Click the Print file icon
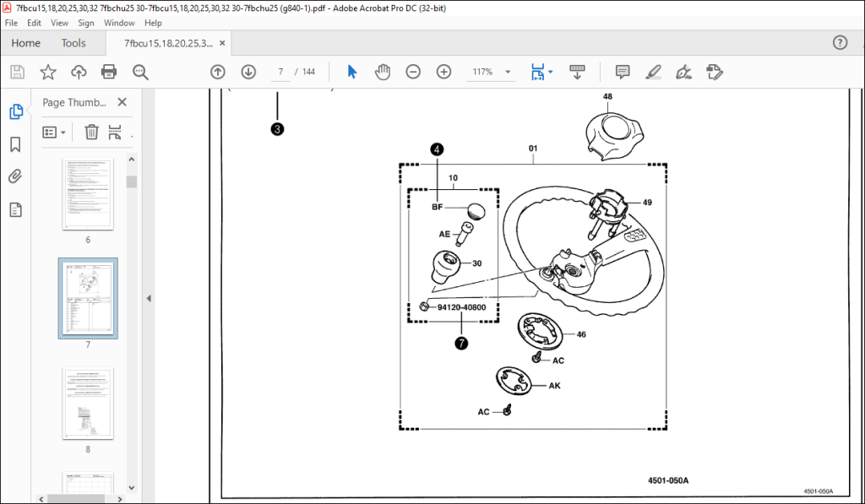The image size is (865, 504). 109,72
